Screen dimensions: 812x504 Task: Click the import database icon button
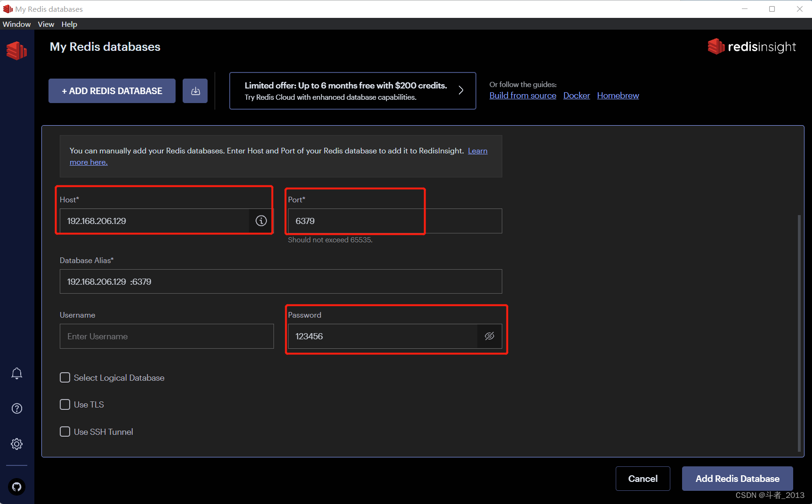tap(195, 91)
